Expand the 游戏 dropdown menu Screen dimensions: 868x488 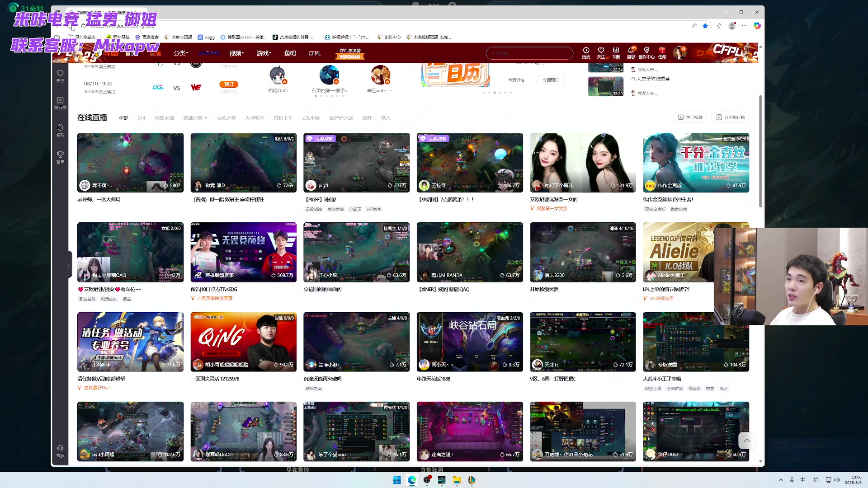264,53
